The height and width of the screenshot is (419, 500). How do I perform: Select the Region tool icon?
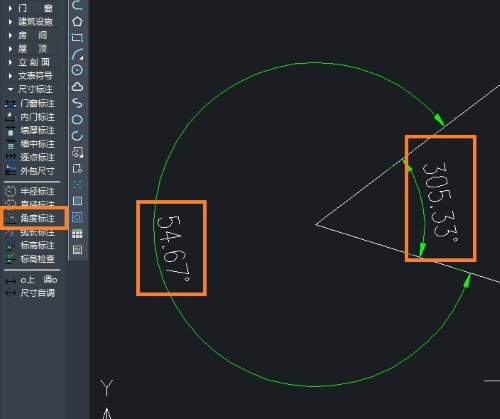pos(77,217)
